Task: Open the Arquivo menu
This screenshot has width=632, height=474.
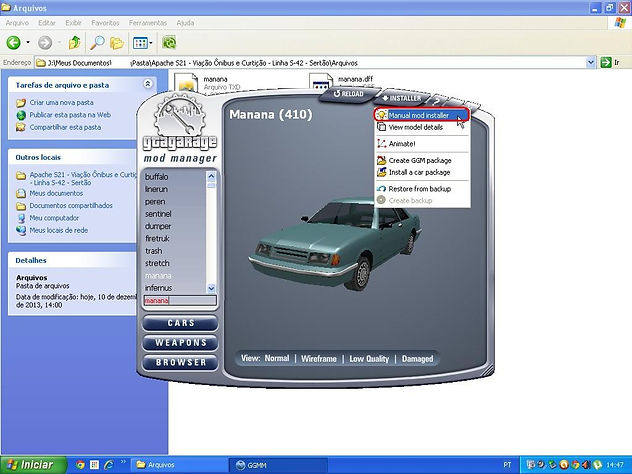Action: tap(17, 23)
